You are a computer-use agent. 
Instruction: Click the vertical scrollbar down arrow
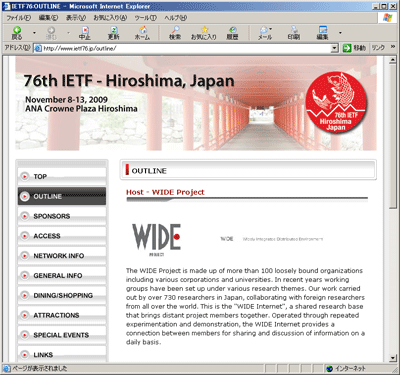point(393,358)
